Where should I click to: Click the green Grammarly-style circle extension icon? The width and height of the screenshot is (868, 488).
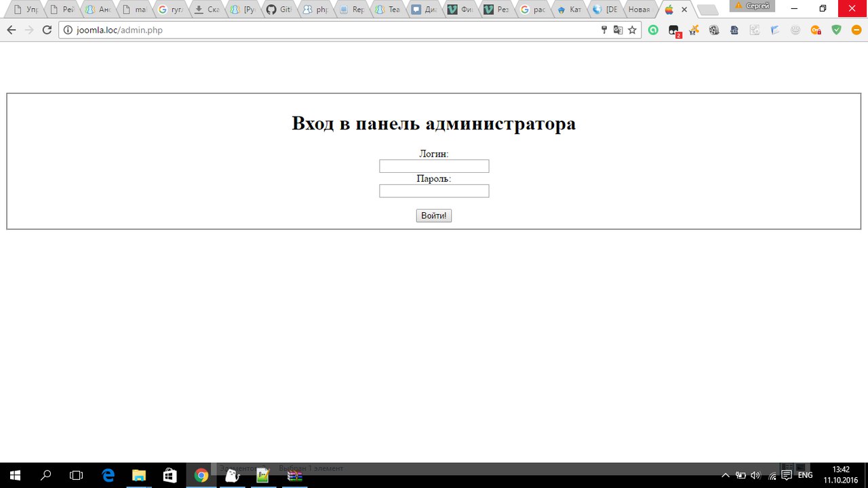click(x=653, y=30)
